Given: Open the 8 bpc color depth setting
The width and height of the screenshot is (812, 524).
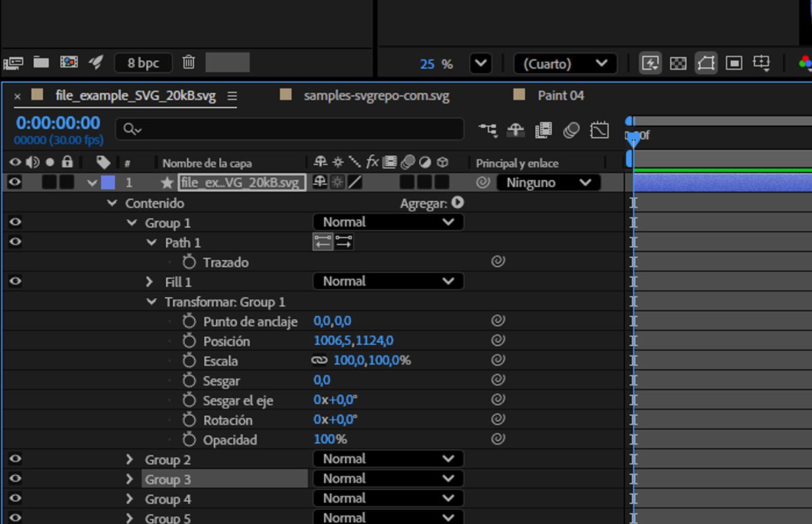Looking at the screenshot, I should (x=143, y=63).
